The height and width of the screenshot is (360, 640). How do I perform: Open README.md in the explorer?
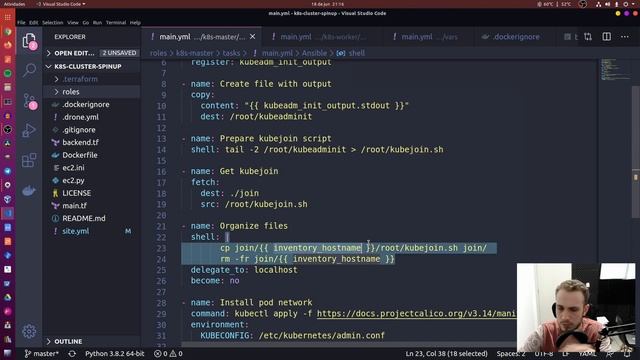coord(92,218)
